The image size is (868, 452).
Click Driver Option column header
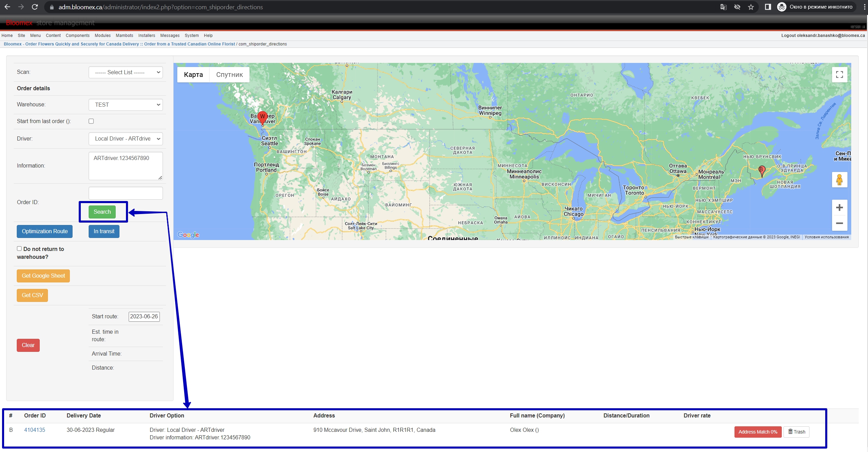pos(167,415)
